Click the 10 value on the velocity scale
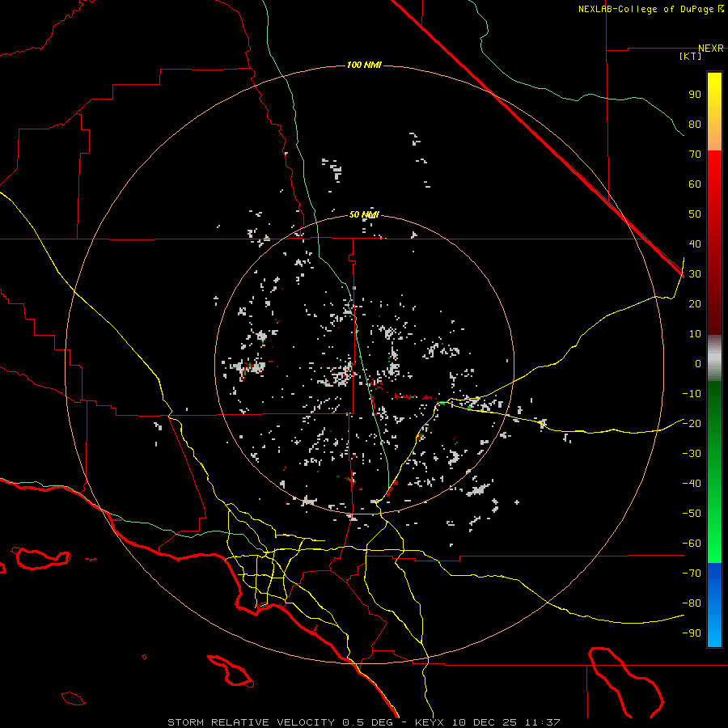Viewport: 728px width, 728px height. pyautogui.click(x=695, y=334)
